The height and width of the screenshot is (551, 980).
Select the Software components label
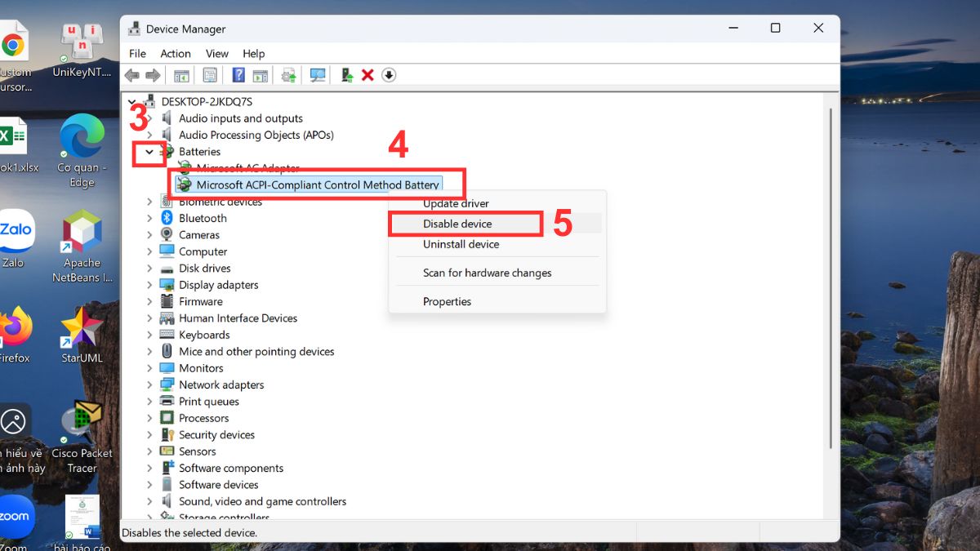tap(231, 468)
